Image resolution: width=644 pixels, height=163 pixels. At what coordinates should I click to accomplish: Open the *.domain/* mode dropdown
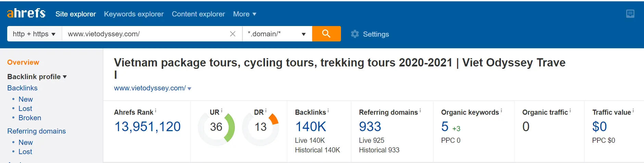coord(277,34)
